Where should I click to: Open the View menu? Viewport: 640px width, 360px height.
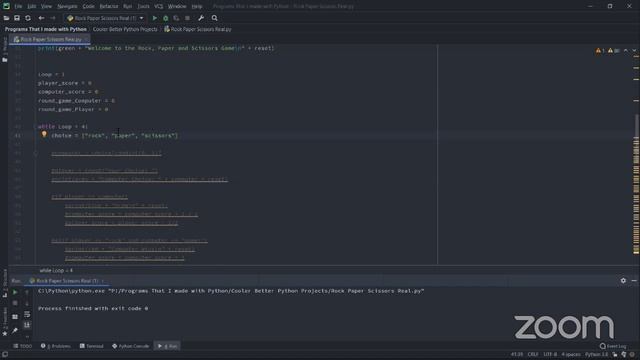tap(46, 7)
